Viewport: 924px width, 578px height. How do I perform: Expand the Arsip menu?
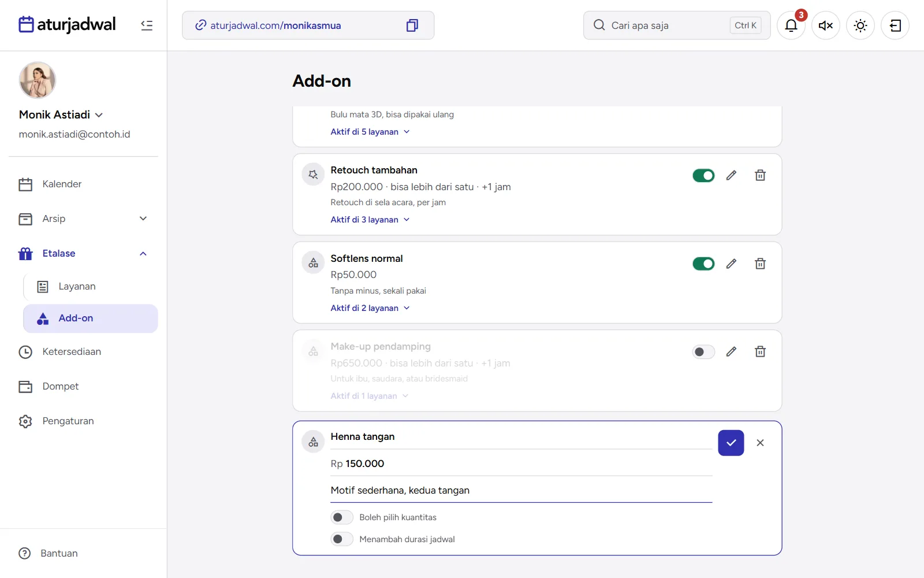83,218
